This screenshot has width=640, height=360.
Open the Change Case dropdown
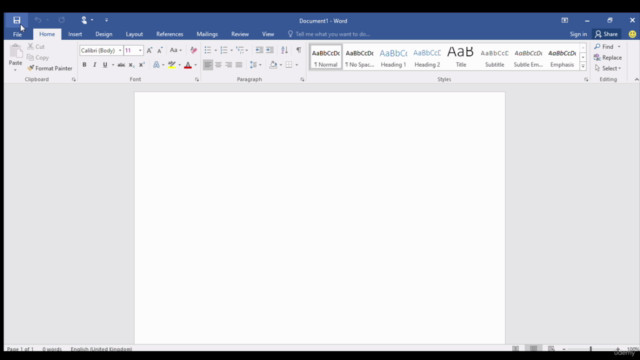click(x=176, y=50)
